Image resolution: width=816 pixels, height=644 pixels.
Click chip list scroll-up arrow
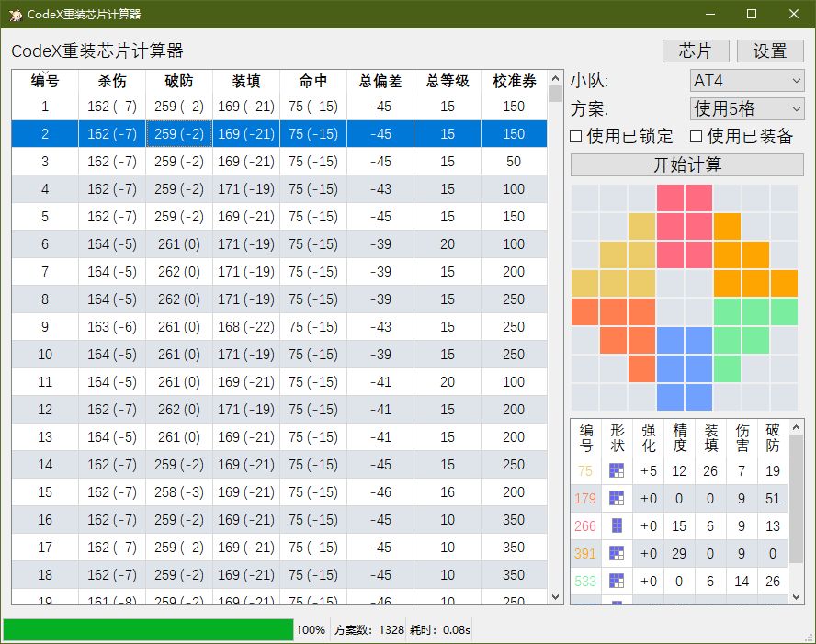click(x=796, y=427)
